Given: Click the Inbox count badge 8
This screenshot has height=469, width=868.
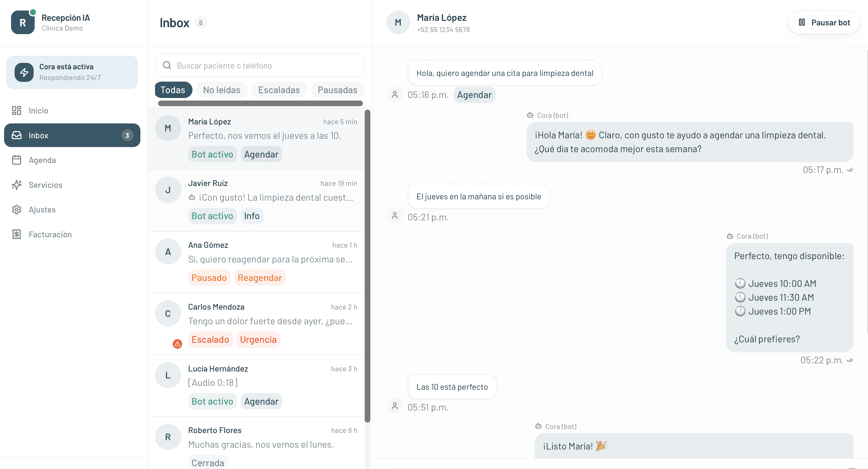Looking at the screenshot, I should pos(200,23).
